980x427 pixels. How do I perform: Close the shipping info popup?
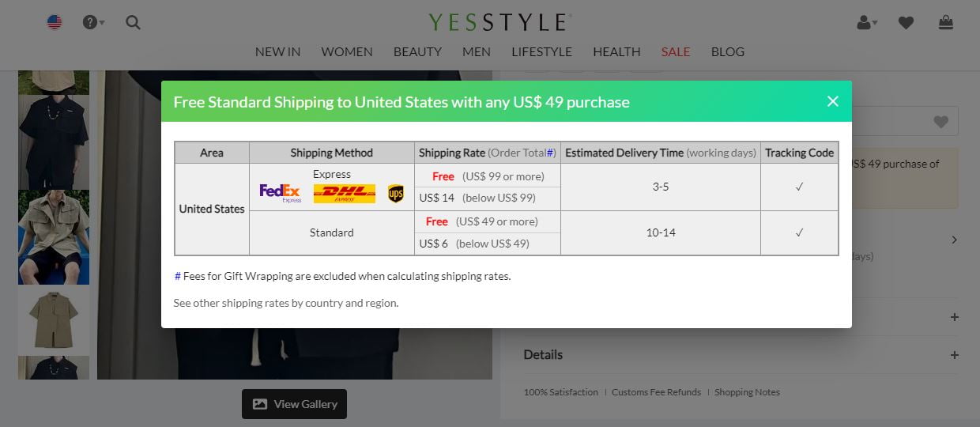pos(832,101)
